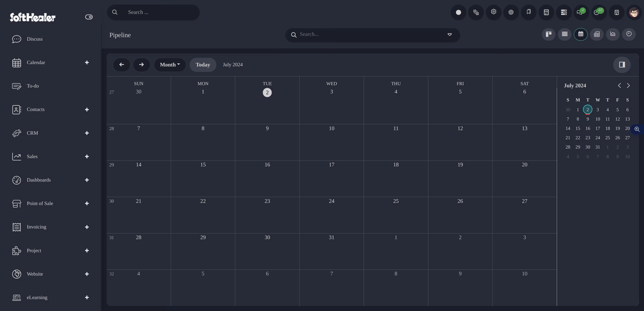Click the Pipeline search magnifier icon
The width and height of the screenshot is (644, 311).
(x=294, y=35)
